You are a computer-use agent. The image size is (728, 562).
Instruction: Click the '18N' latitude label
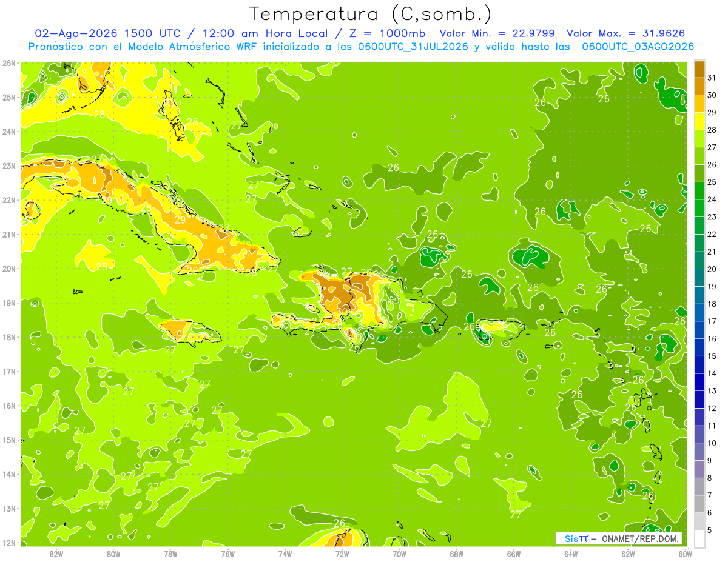[x=8, y=337]
